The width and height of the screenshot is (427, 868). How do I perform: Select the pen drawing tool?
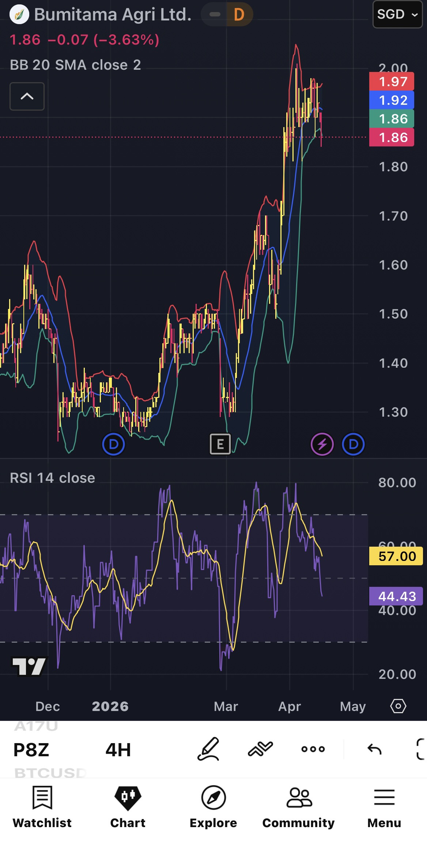point(208,749)
